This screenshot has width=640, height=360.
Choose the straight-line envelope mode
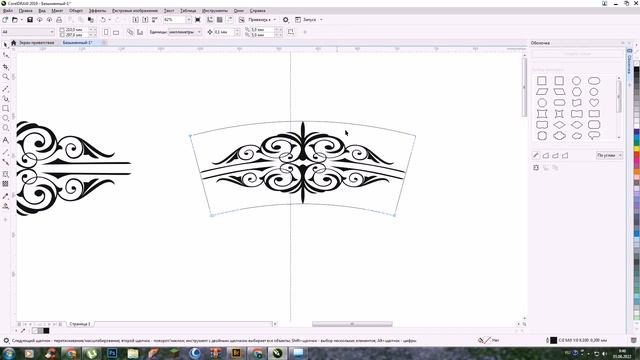(546, 156)
